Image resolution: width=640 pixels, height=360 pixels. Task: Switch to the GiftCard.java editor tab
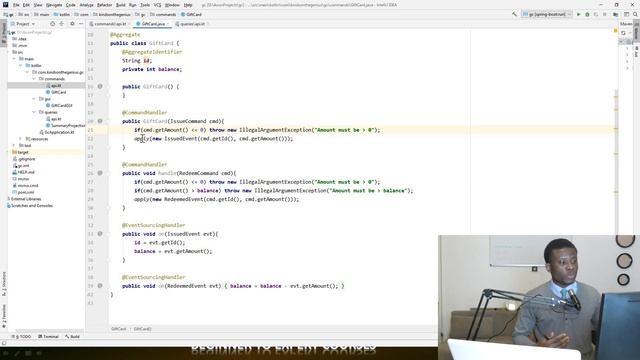coord(153,24)
